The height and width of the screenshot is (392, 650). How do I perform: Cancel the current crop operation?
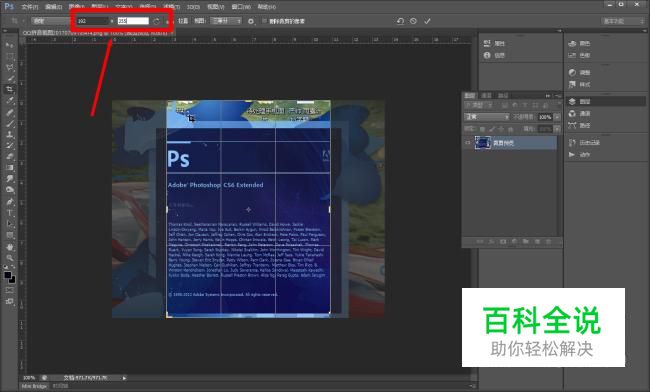pyautogui.click(x=413, y=21)
